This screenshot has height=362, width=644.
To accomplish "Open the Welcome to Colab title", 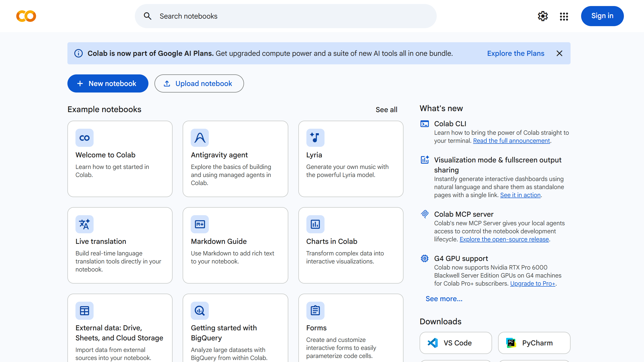I will pos(105,155).
